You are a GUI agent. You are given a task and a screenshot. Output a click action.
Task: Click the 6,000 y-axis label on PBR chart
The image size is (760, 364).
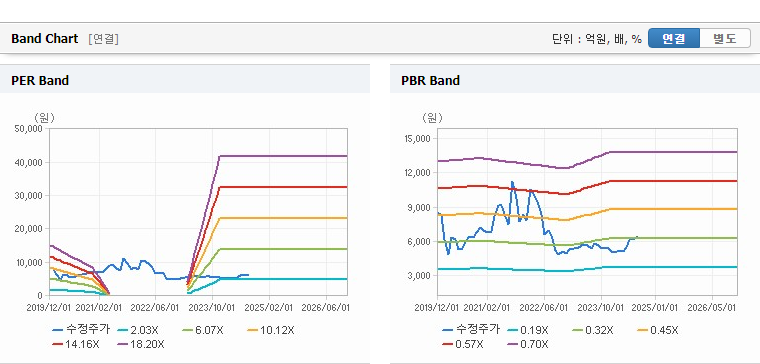click(x=420, y=241)
